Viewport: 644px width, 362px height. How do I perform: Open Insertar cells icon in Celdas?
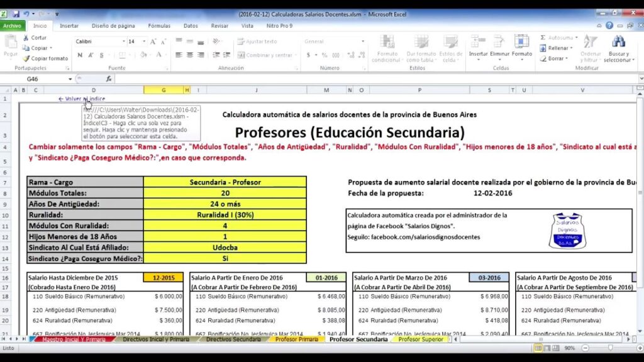pos(478,42)
